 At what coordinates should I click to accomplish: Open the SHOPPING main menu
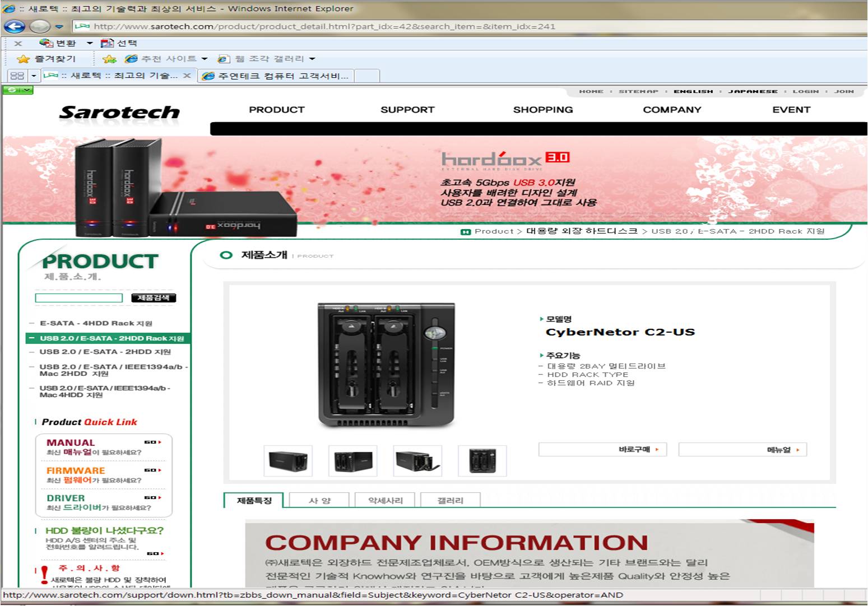pos(543,110)
